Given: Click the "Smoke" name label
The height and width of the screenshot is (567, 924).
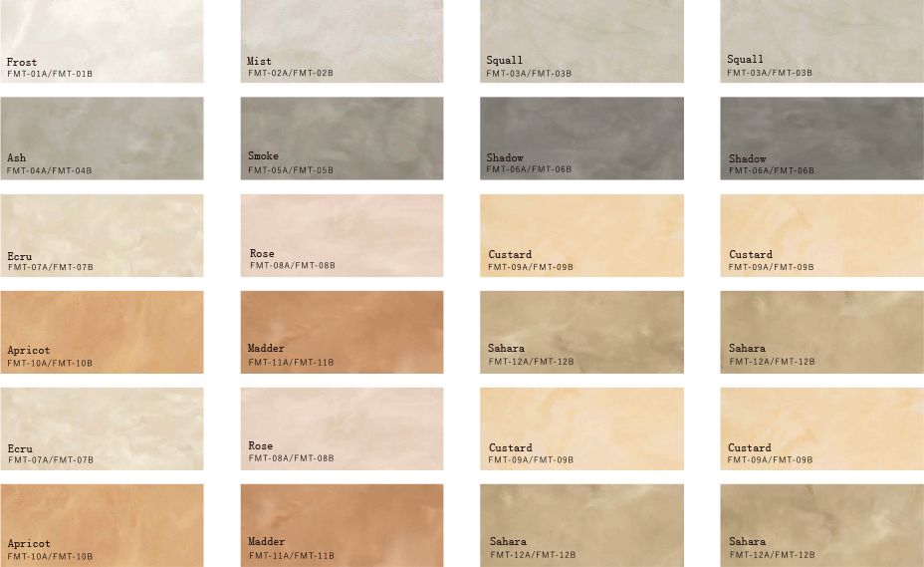Looking at the screenshot, I should pyautogui.click(x=263, y=155).
